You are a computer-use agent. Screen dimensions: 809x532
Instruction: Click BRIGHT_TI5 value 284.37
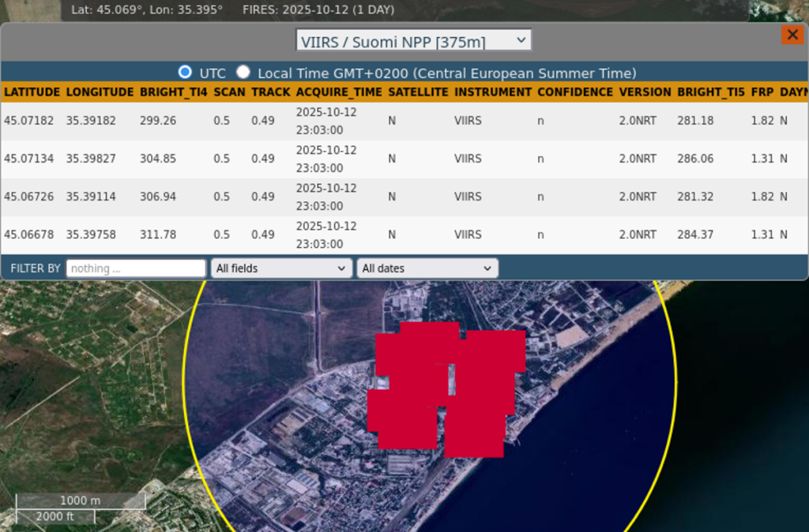(695, 234)
